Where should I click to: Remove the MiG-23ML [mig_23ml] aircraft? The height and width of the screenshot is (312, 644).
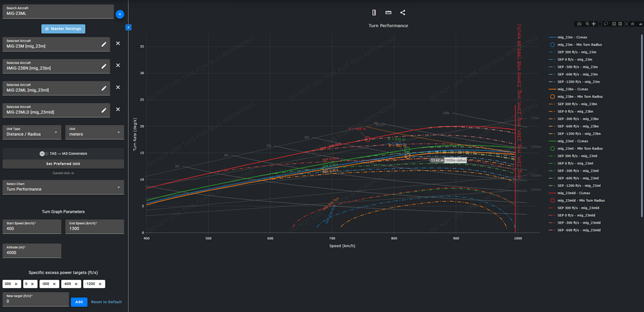[x=118, y=87]
